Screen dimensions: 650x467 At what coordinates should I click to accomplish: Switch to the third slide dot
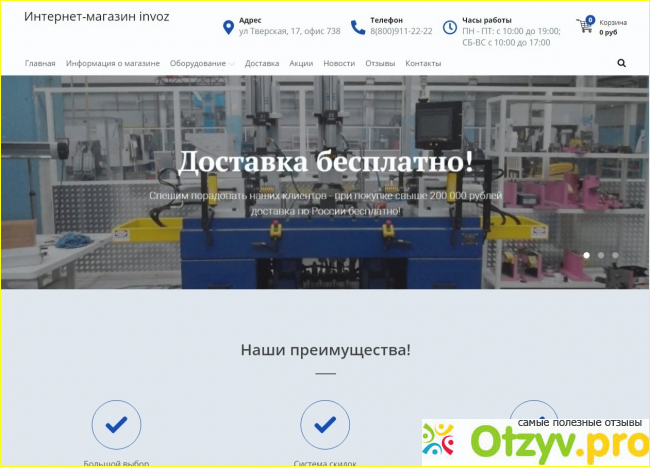click(615, 255)
